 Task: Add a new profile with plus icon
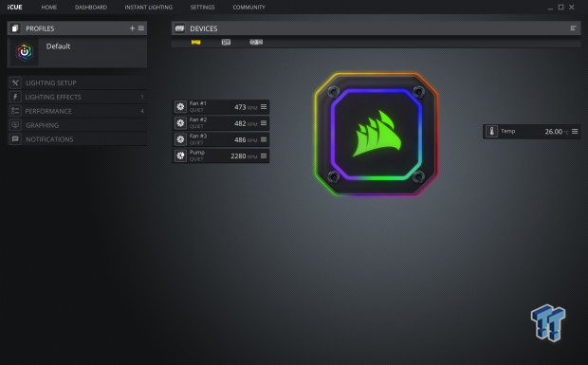pyautogui.click(x=132, y=28)
